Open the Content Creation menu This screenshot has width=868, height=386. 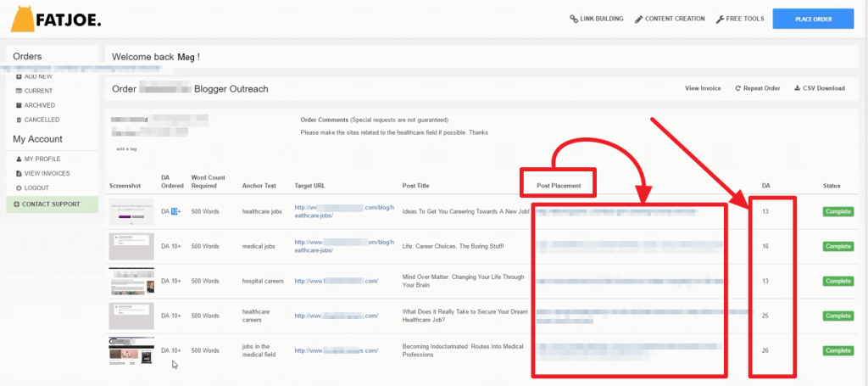(670, 19)
